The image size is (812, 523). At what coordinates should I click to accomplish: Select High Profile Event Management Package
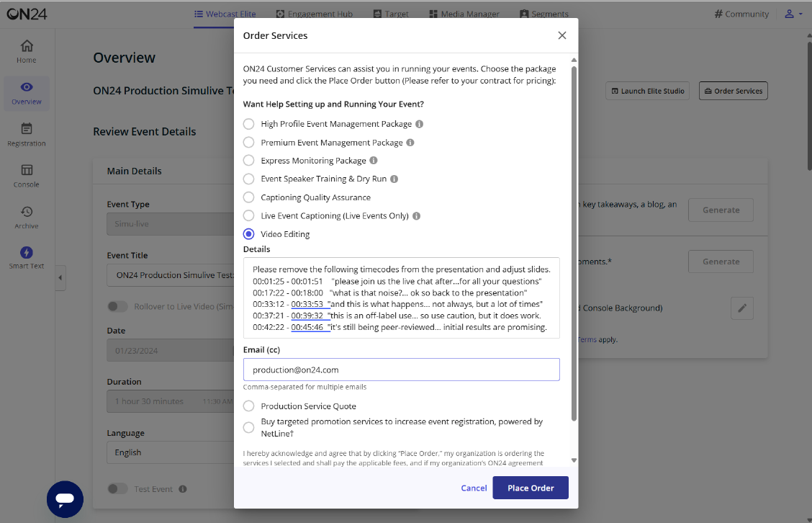(248, 124)
